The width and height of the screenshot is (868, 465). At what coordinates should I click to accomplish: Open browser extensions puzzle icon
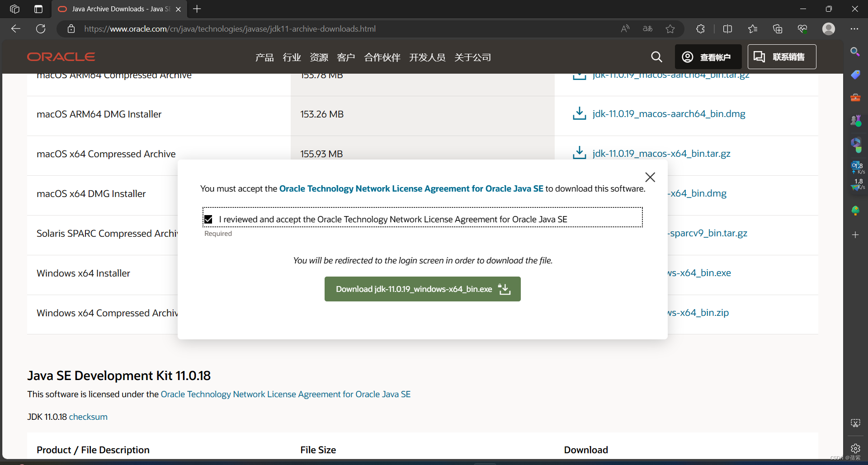(700, 29)
